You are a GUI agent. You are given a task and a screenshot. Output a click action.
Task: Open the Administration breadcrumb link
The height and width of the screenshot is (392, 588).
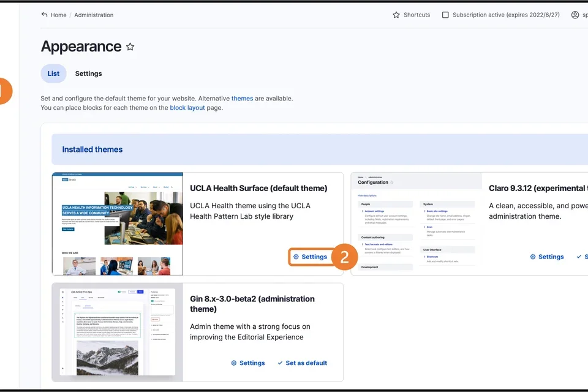[x=94, y=15]
